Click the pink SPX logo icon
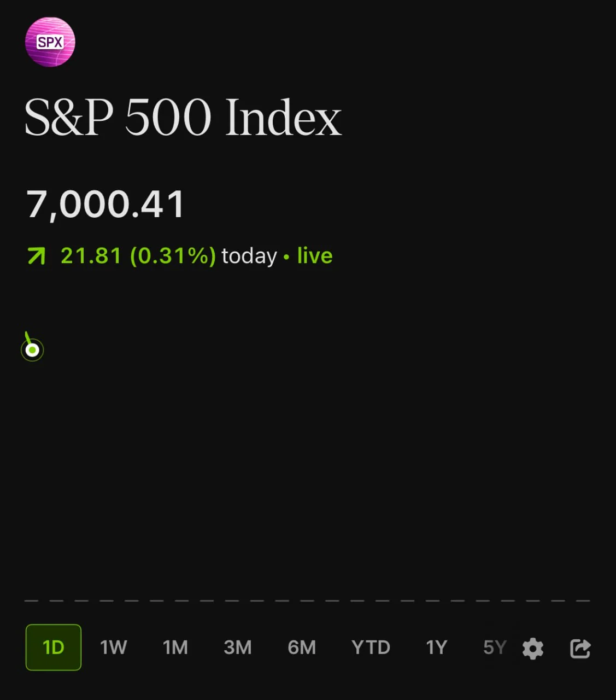 (x=50, y=42)
